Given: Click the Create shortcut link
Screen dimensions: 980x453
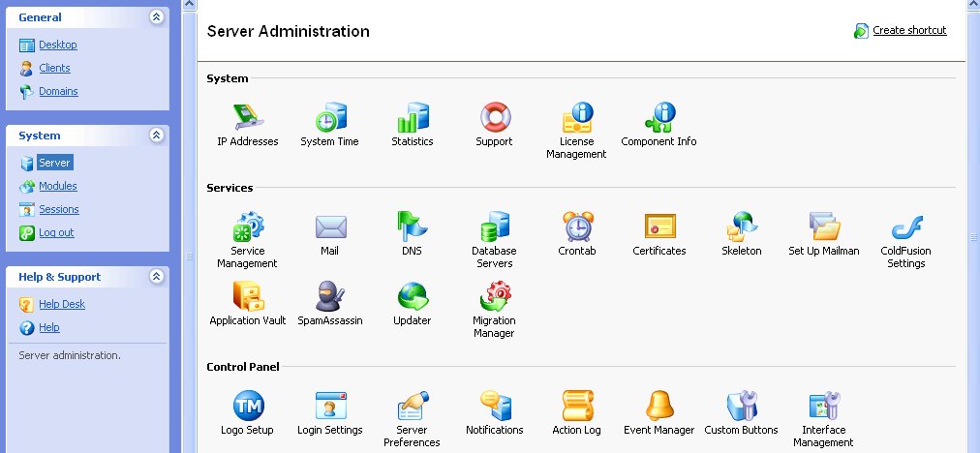Looking at the screenshot, I should (909, 30).
